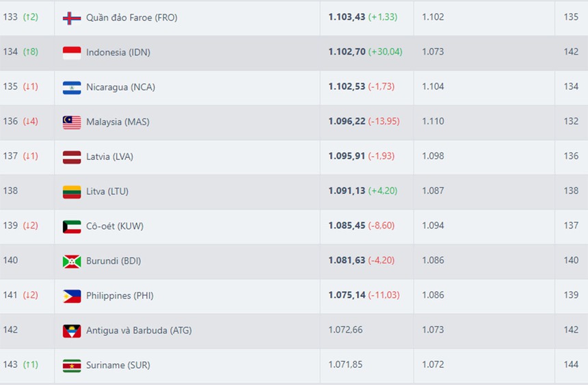Click the Nicaragua flag icon
The height and width of the screenshot is (385, 588).
click(x=72, y=88)
